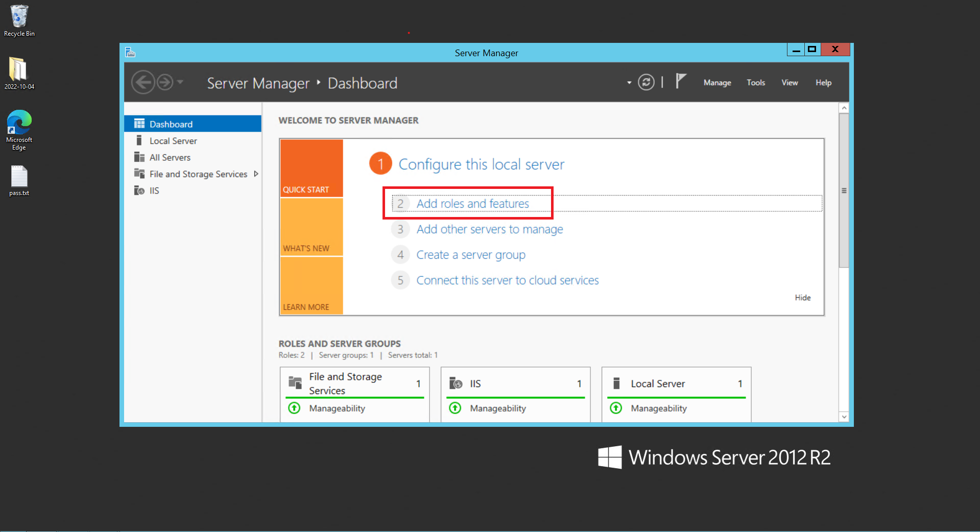This screenshot has height=532, width=980.
Task: Click the Servers total: 1 text
Action: 413,355
